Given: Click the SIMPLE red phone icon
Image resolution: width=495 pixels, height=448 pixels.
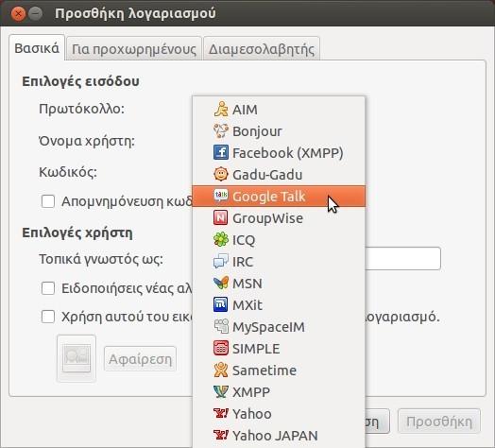Looking at the screenshot, I should 221,348.
